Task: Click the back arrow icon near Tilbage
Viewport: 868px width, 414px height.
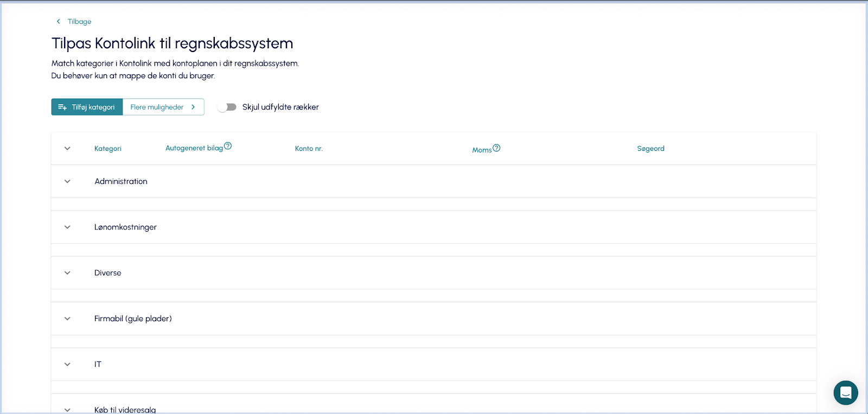Action: [x=59, y=22]
